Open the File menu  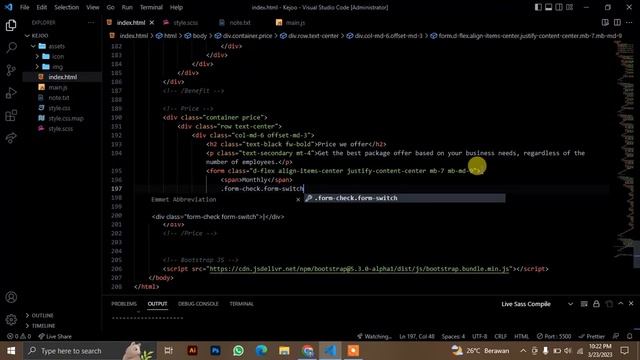coord(24,7)
